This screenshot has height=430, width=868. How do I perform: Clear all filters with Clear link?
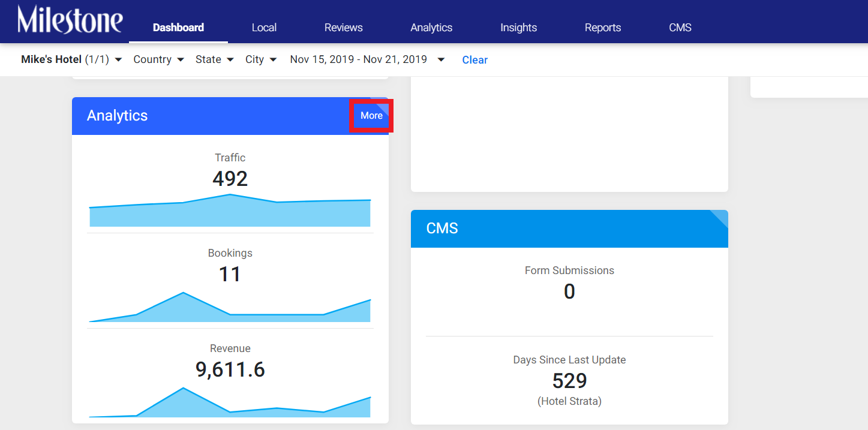[474, 60]
